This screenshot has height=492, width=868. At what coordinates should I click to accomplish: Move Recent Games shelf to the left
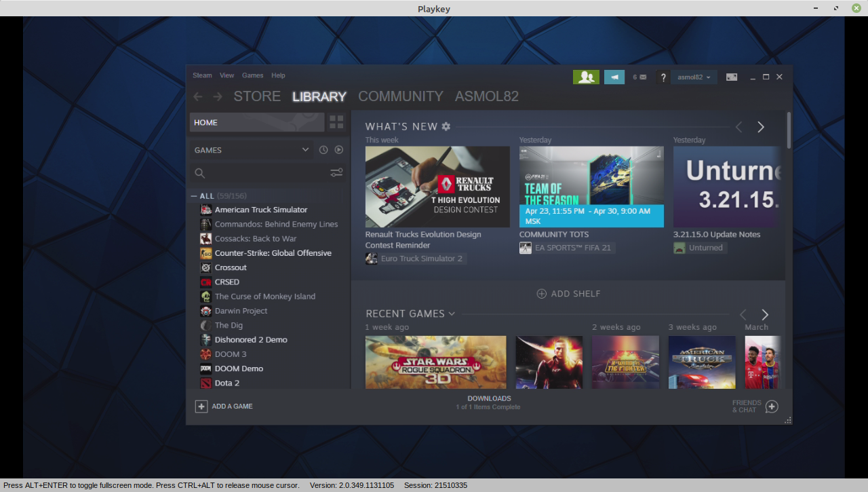[743, 314]
